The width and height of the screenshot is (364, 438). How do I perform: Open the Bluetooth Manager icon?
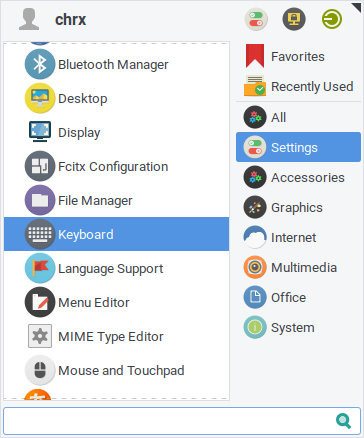(x=40, y=64)
